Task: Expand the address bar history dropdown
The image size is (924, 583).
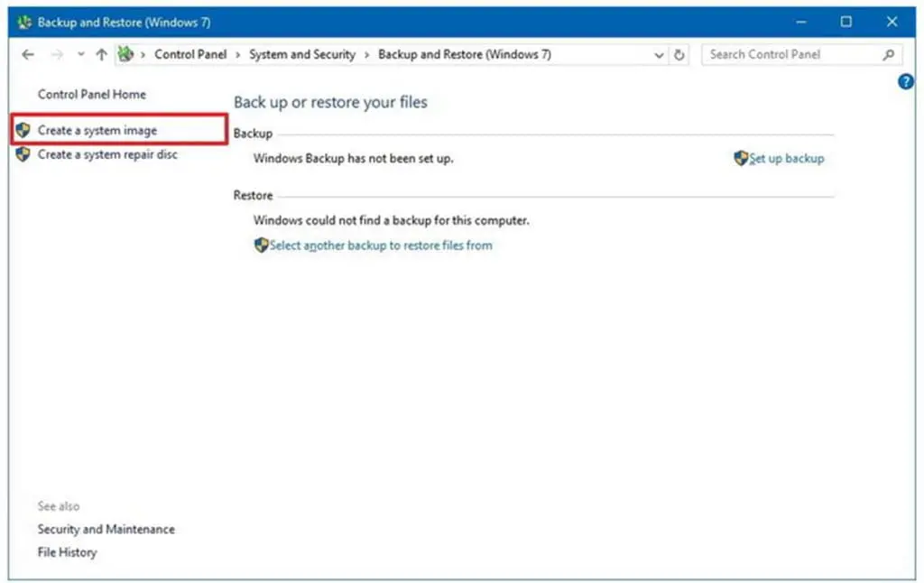Action: coord(660,55)
